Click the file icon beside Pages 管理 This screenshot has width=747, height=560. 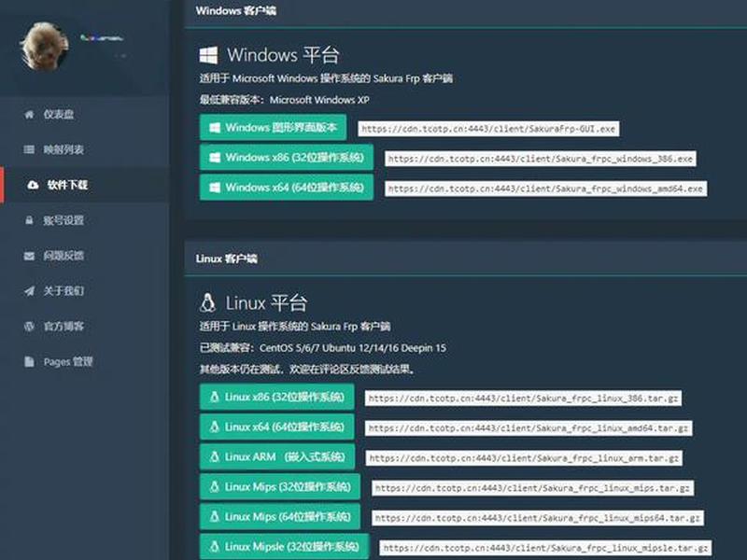(29, 361)
